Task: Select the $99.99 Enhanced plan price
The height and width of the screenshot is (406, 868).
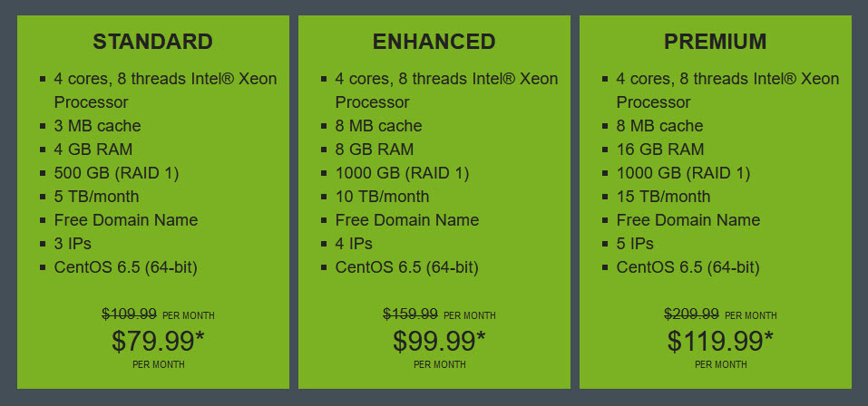Action: click(x=440, y=341)
